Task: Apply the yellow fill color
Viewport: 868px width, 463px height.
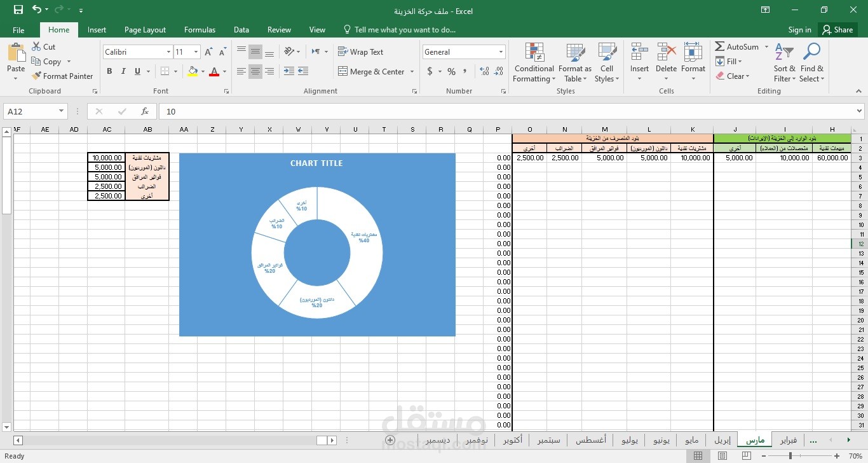Action: pos(193,71)
